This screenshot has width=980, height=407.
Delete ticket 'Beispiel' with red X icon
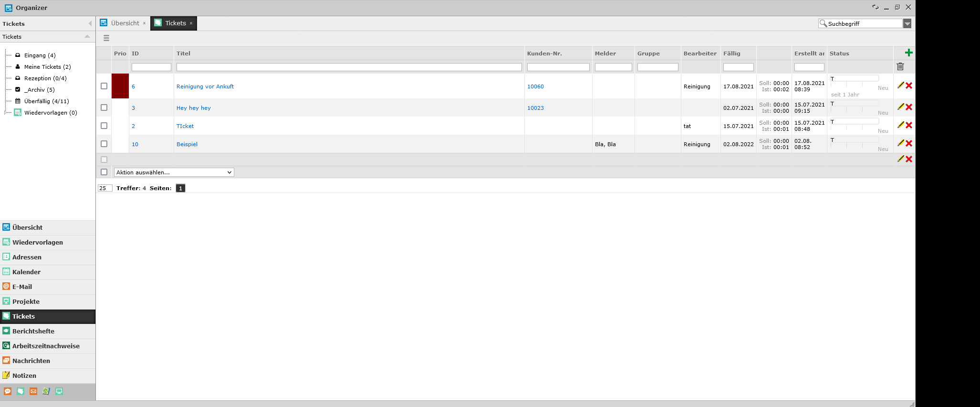coord(909,143)
